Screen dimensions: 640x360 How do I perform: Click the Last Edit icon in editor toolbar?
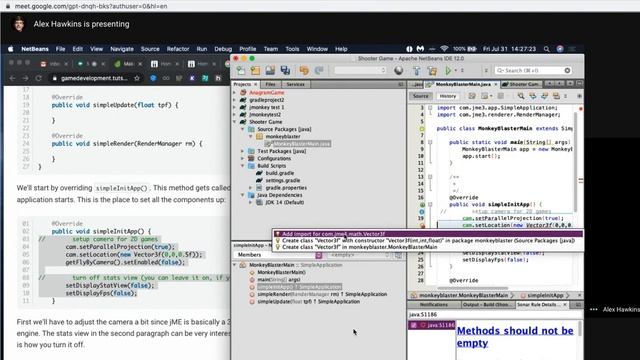click(x=472, y=96)
